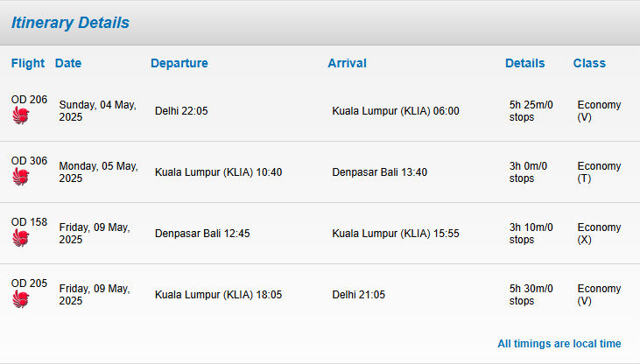The image size is (640, 364).
Task: Select the Departure column header
Action: tap(179, 63)
